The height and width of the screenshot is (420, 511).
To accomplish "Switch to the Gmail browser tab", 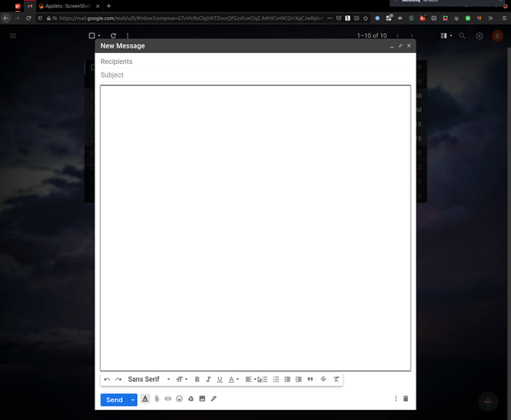I will click(x=30, y=6).
